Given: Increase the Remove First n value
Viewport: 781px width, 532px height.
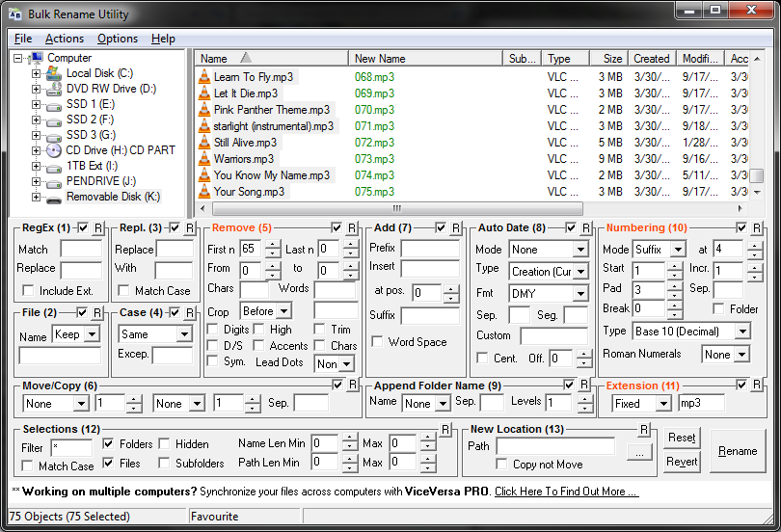Looking at the screenshot, I should 273,245.
